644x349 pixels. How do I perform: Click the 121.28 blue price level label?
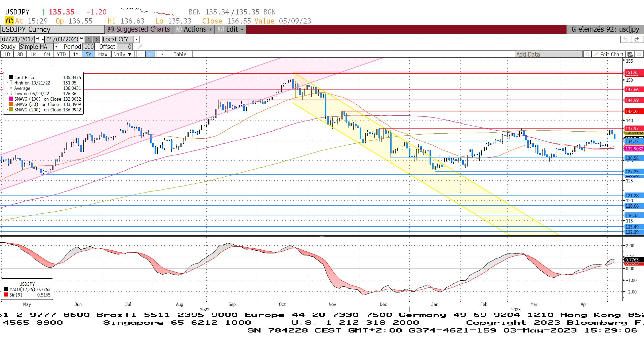pyautogui.click(x=634, y=196)
